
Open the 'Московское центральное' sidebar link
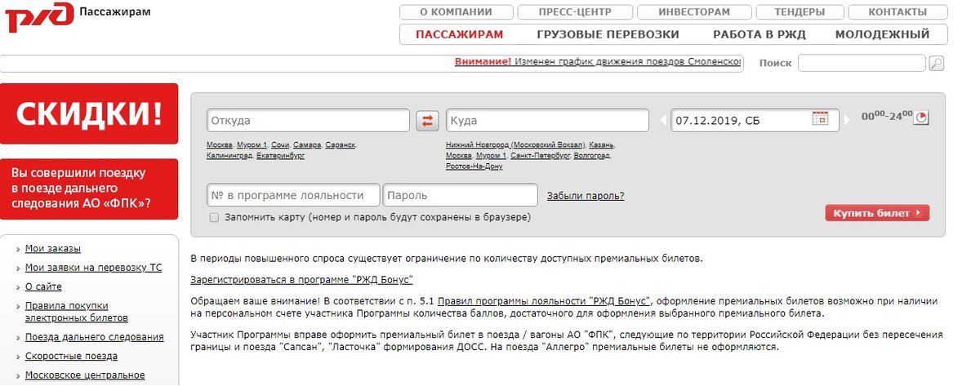coord(85,375)
